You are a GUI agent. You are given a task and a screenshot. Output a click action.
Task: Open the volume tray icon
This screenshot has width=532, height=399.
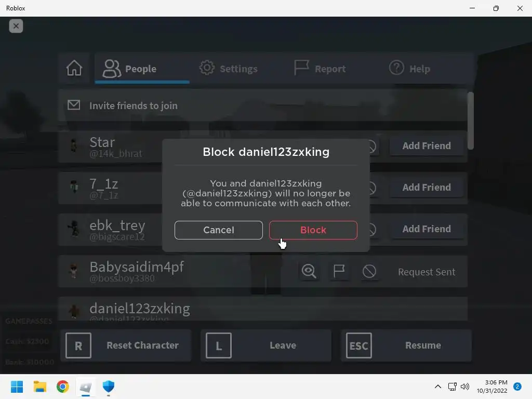click(x=465, y=387)
